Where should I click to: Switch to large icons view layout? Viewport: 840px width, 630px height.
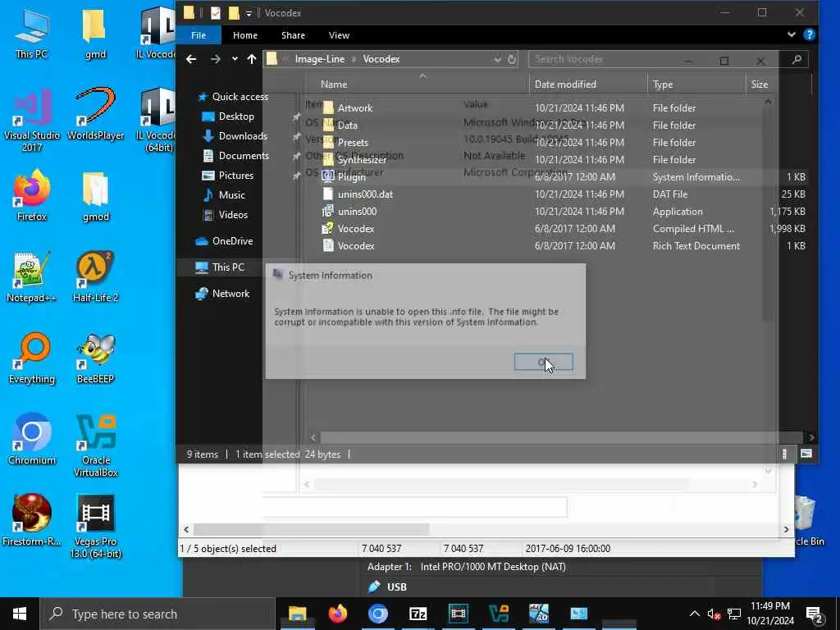(x=806, y=454)
